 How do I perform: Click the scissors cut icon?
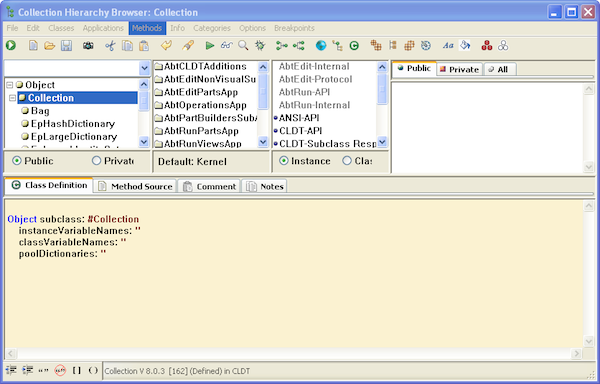point(110,46)
